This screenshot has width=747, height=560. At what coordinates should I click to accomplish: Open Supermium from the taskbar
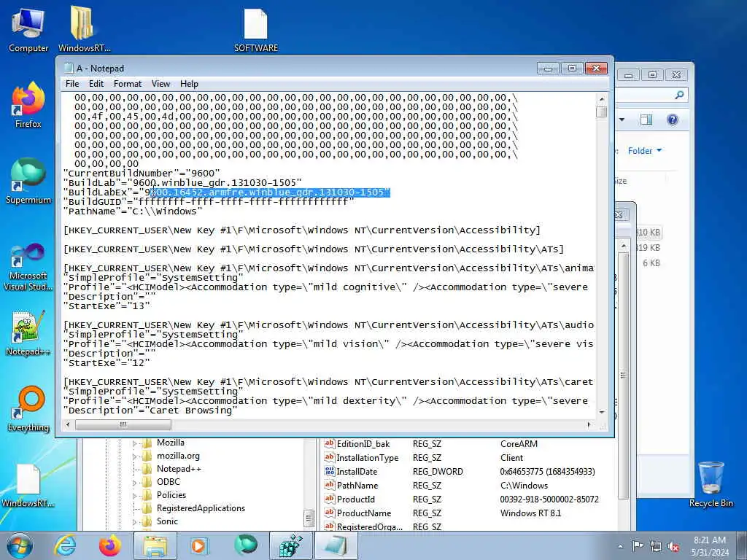pyautogui.click(x=246, y=545)
